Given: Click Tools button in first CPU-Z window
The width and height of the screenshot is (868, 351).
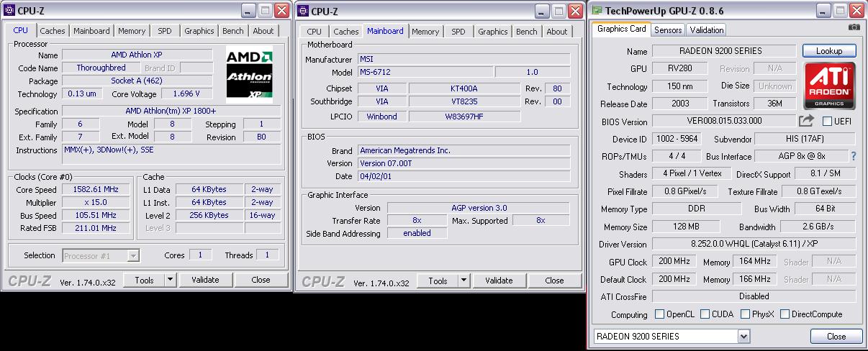Looking at the screenshot, I should [x=145, y=280].
